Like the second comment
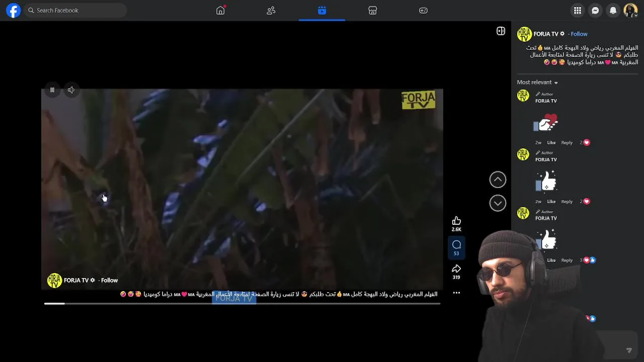Screen dimensions: 644x362 [551, 202]
